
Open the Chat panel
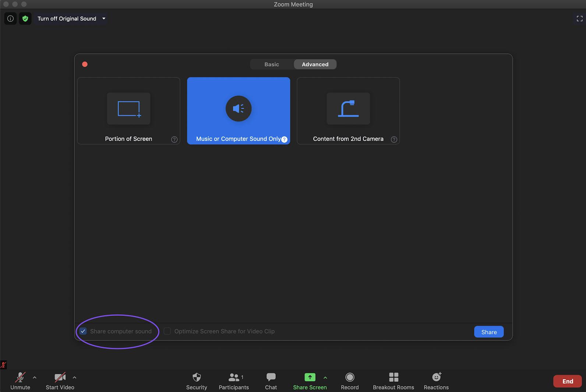point(271,381)
